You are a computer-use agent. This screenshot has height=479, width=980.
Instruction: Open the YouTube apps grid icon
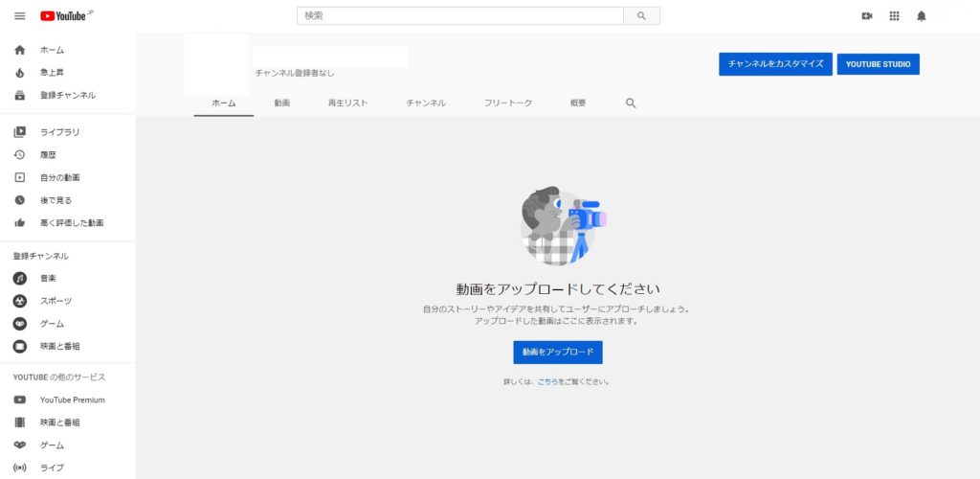[895, 16]
